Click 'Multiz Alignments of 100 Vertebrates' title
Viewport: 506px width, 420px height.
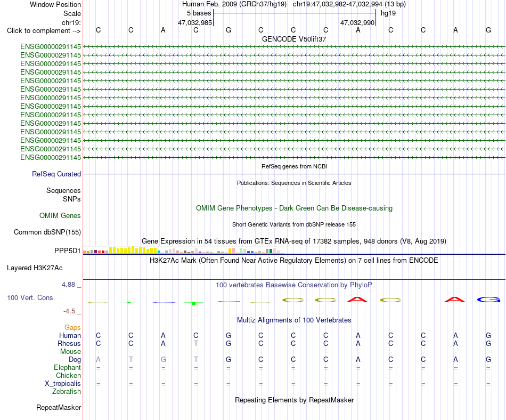pos(294,320)
